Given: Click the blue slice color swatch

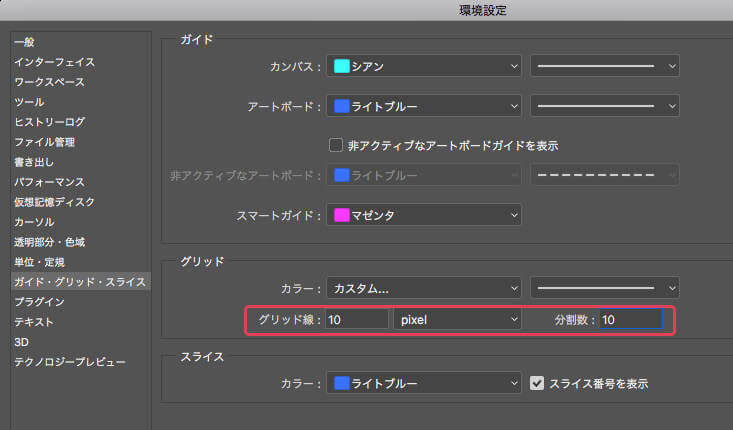Looking at the screenshot, I should (x=342, y=383).
